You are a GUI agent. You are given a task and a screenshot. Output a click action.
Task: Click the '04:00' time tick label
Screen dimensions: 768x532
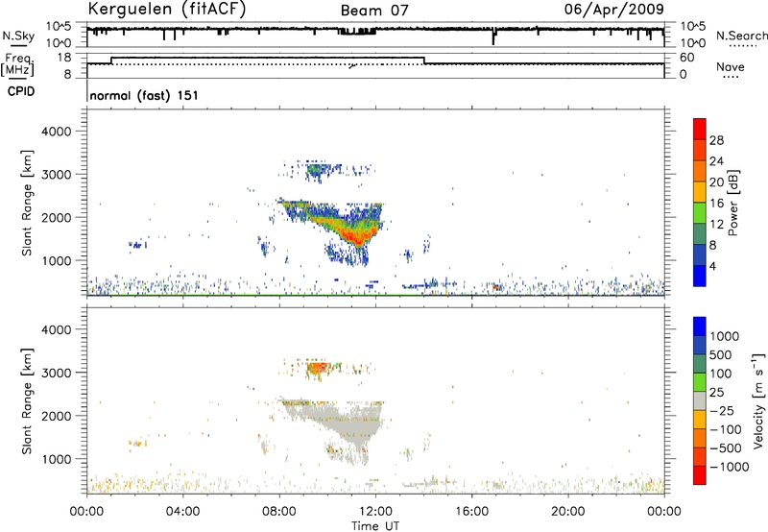click(183, 512)
